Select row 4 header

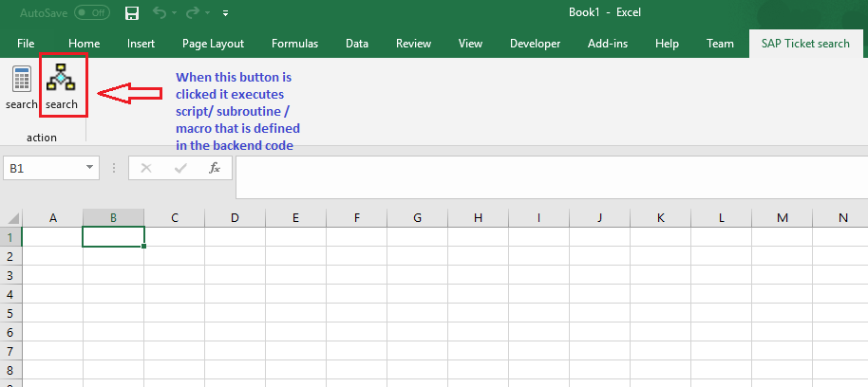10,293
